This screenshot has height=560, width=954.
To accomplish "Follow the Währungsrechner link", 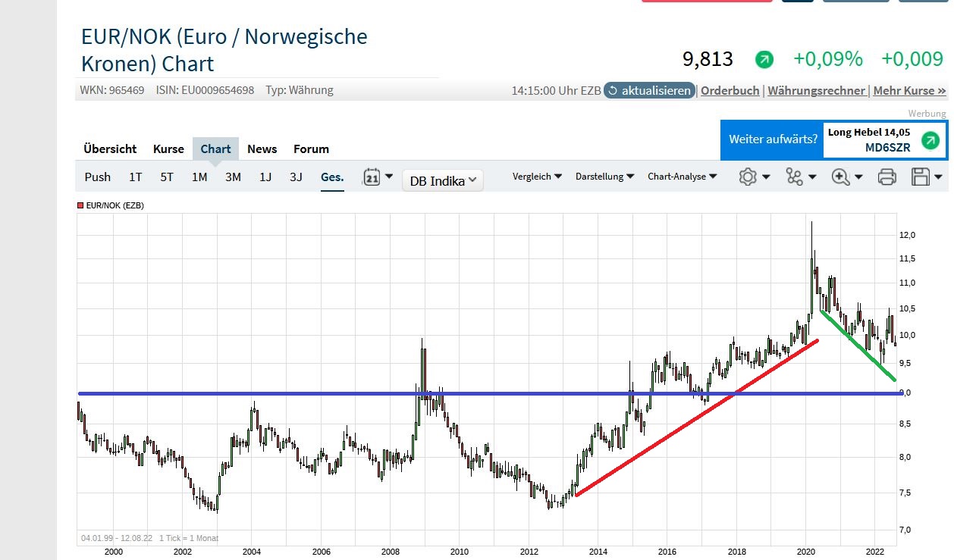I will [x=816, y=90].
